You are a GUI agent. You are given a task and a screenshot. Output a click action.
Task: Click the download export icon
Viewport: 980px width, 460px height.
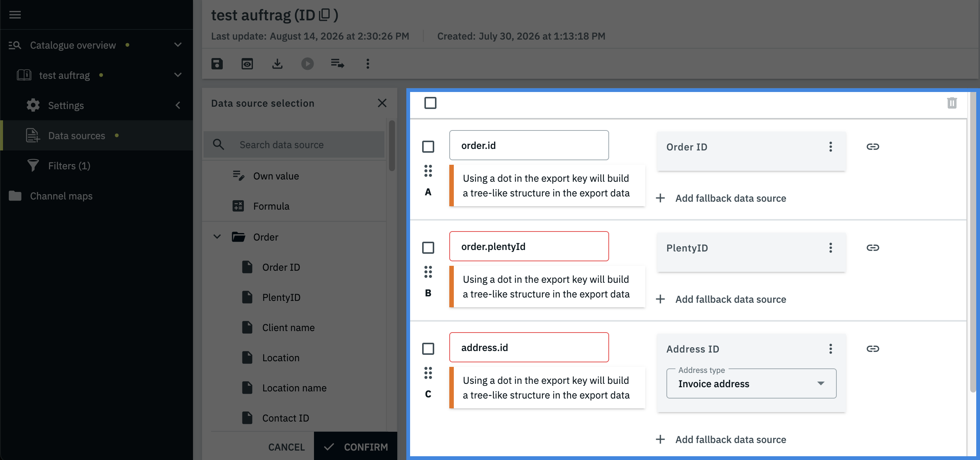277,64
